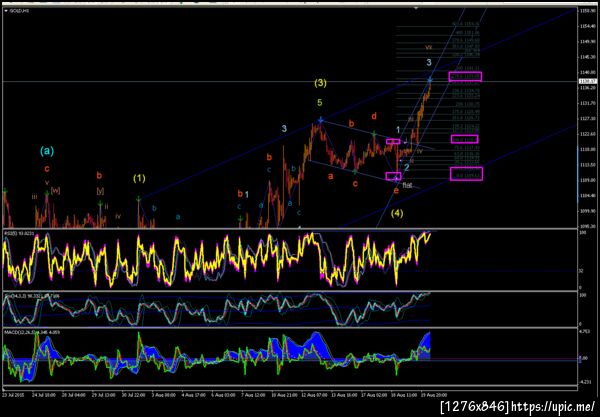Click the 1099.90 price axis value
The image size is (600, 417).
588,211
